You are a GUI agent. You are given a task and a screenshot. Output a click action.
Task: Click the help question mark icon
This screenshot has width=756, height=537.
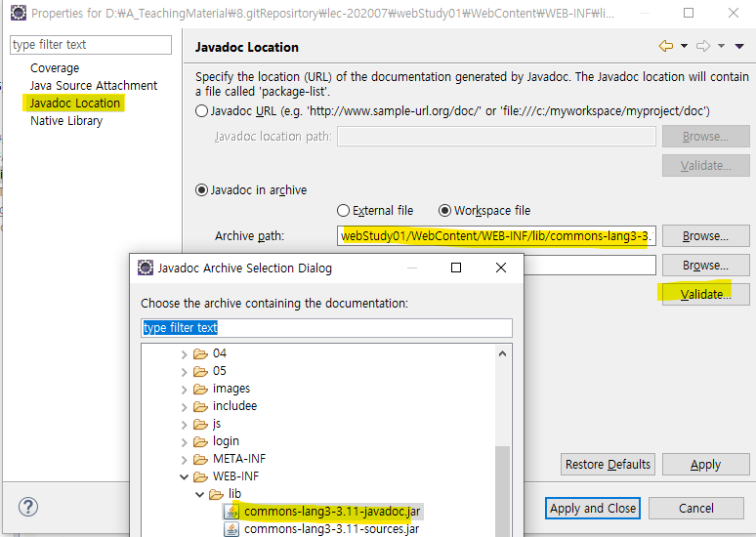[28, 507]
